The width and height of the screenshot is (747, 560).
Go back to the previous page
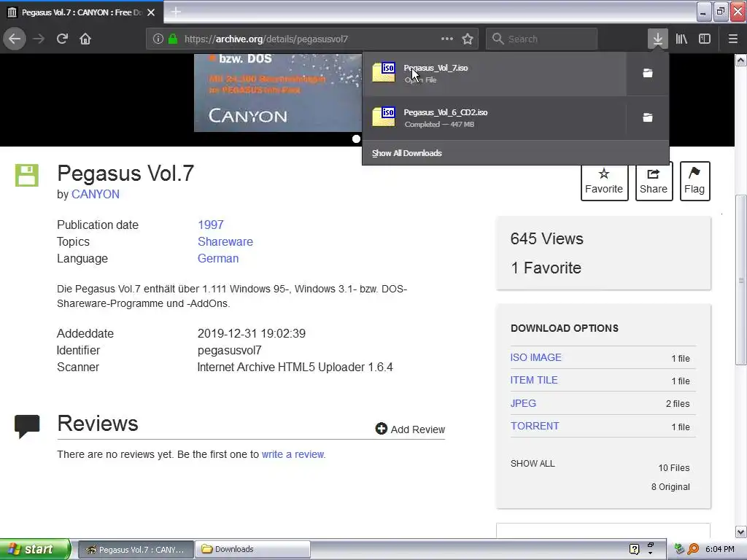(x=15, y=39)
